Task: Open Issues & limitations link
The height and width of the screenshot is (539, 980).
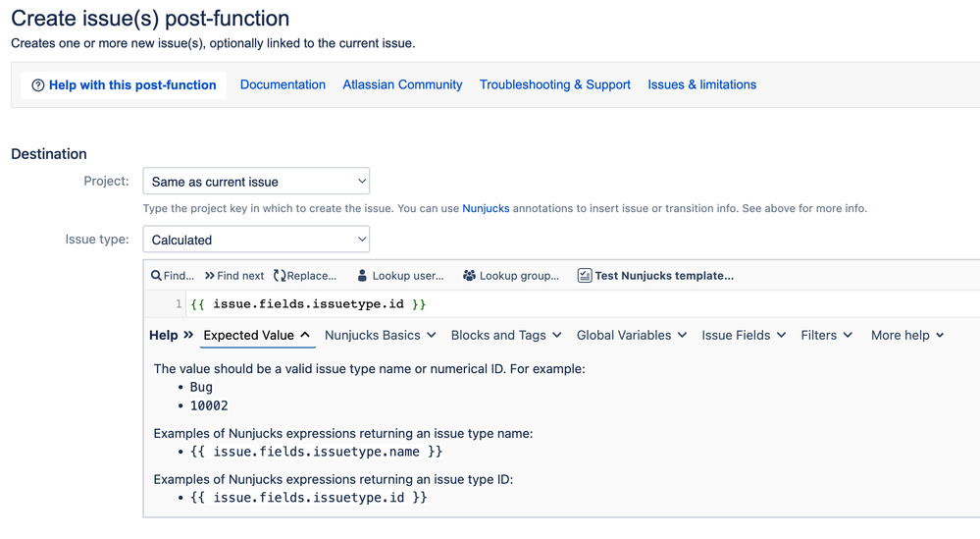Action: coord(701,84)
